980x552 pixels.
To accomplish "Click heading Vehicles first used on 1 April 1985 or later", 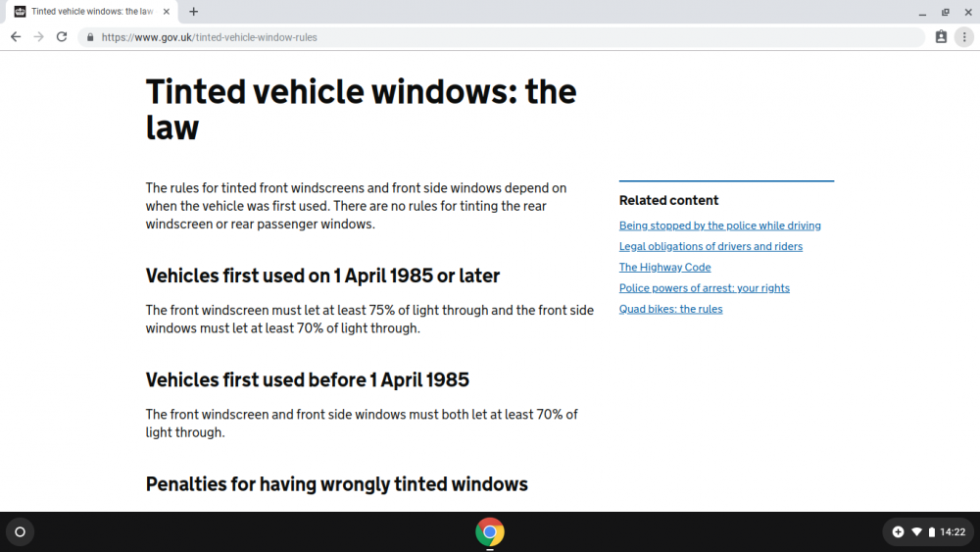I will pyautogui.click(x=322, y=276).
